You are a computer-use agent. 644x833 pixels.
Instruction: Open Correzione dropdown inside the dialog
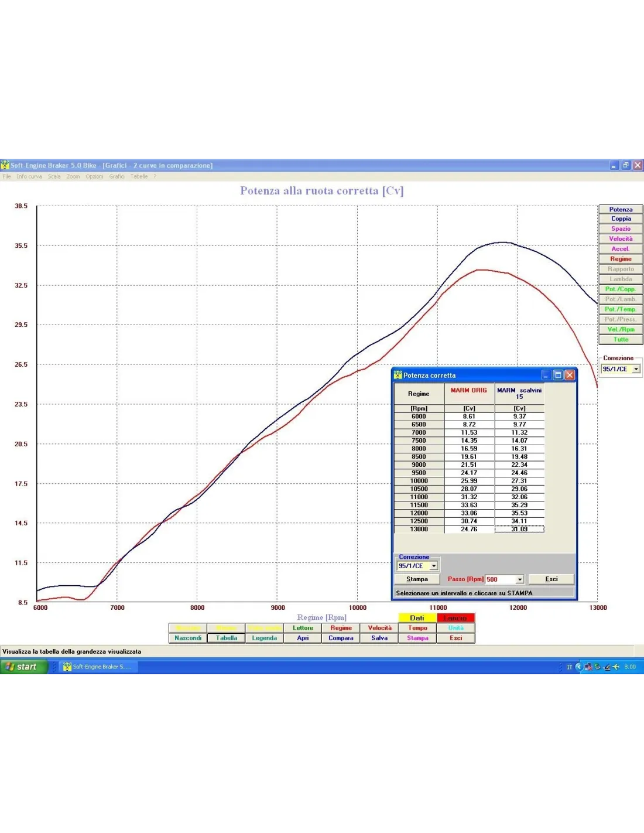coord(433,566)
